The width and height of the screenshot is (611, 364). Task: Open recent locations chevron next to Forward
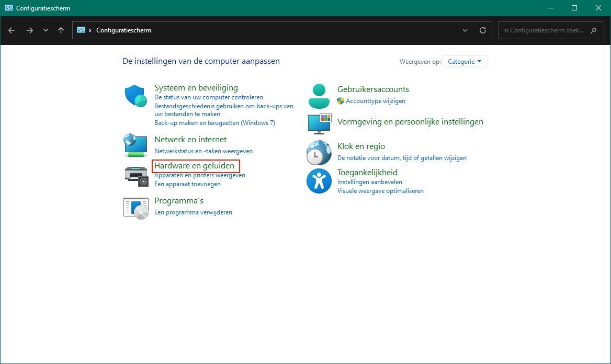coord(46,30)
